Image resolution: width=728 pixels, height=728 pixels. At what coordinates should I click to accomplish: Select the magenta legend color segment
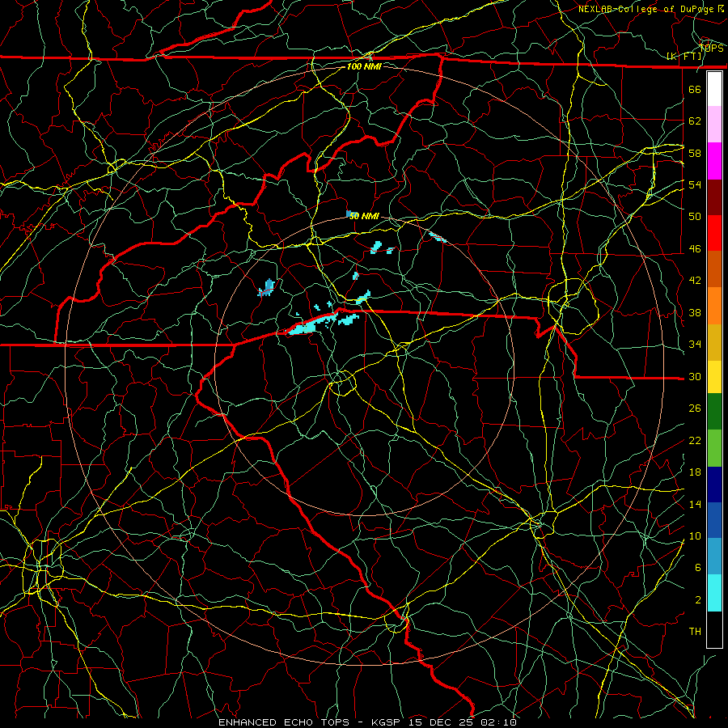tap(714, 161)
